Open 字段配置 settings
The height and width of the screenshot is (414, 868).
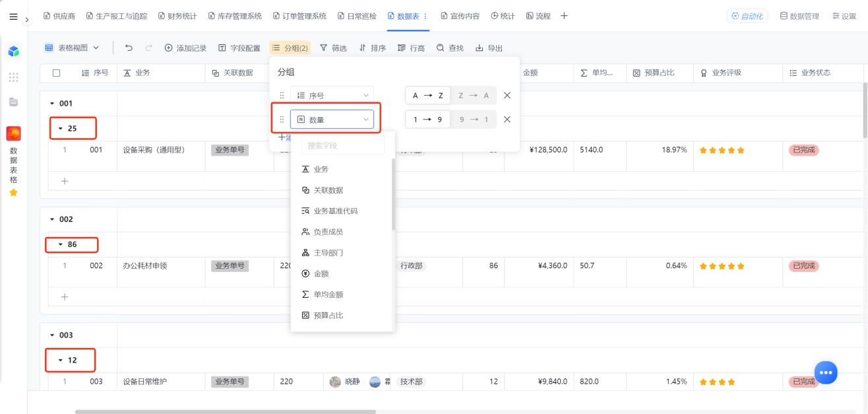[239, 48]
